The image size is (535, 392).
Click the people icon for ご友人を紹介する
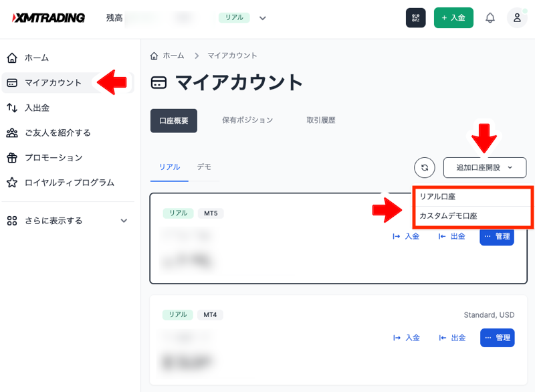point(12,132)
